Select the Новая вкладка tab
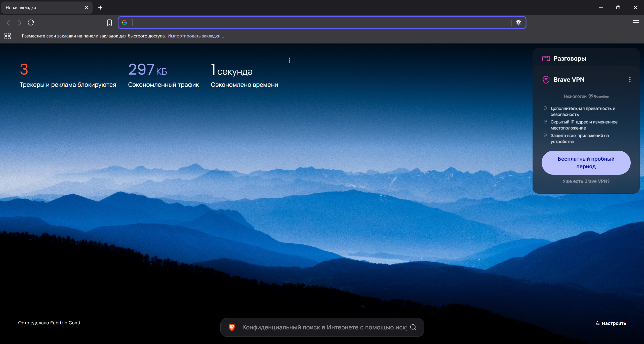Image resolution: width=644 pixels, height=344 pixels. (43, 8)
